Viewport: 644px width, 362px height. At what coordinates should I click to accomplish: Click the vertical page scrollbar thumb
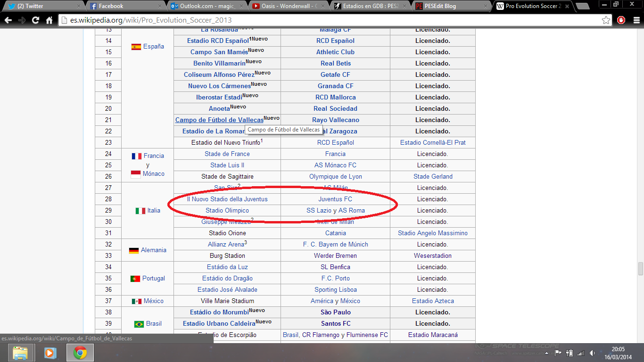click(x=640, y=269)
